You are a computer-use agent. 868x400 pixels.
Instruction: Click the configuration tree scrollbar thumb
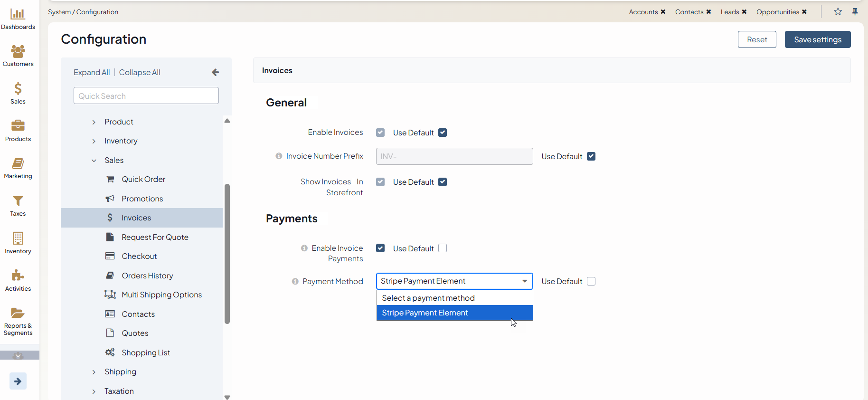[x=227, y=254]
